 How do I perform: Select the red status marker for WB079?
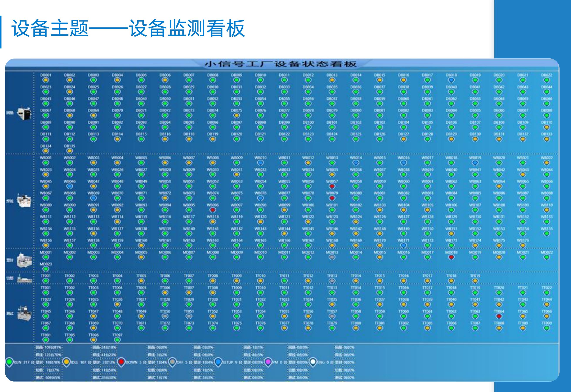(332, 198)
